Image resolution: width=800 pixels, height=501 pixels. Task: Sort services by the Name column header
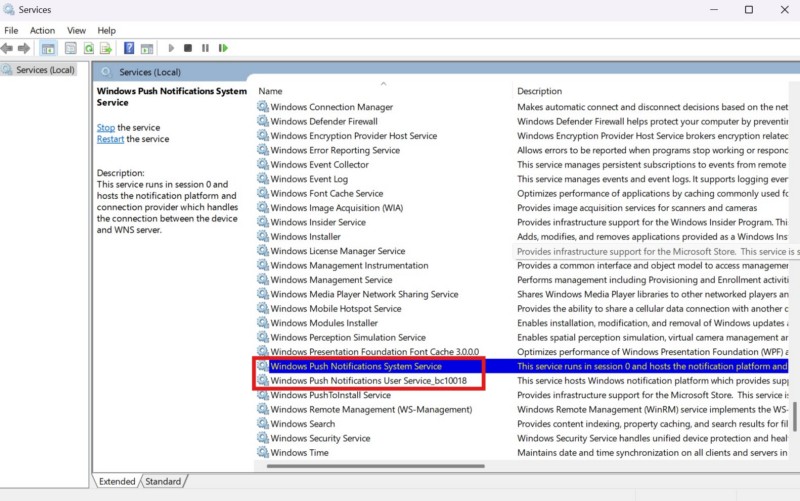point(380,91)
